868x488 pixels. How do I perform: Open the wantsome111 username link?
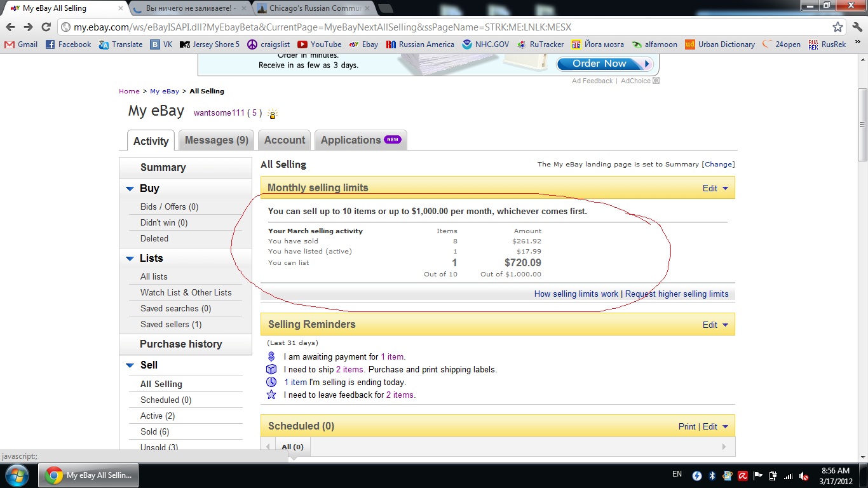(x=219, y=113)
